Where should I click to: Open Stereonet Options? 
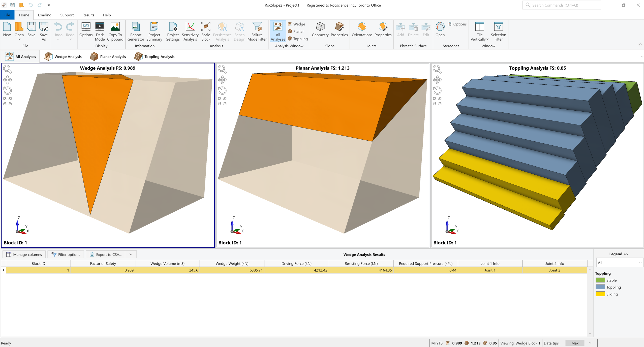[457, 24]
